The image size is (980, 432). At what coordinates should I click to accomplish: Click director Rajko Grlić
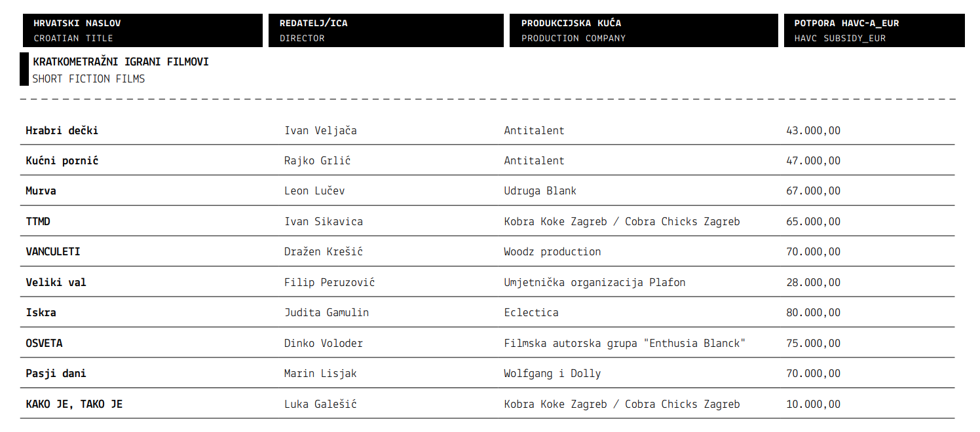318,160
